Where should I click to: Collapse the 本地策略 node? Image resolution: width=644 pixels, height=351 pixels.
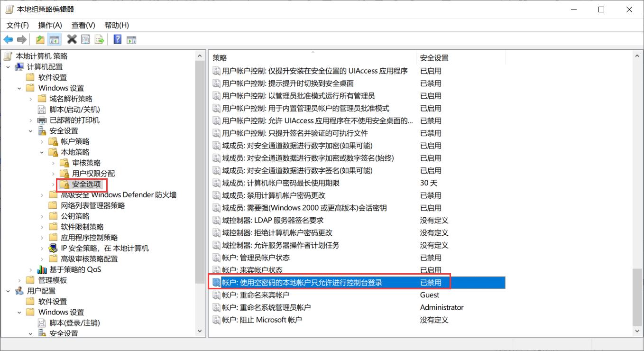point(42,152)
